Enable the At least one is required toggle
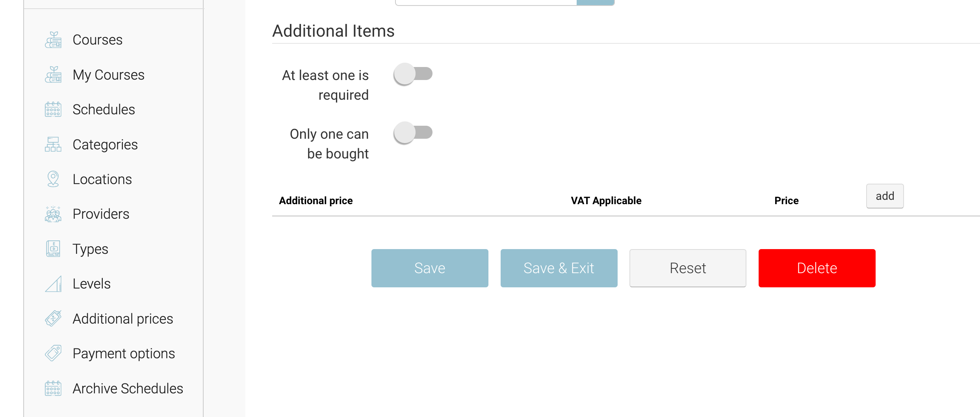980x417 pixels. pos(413,74)
